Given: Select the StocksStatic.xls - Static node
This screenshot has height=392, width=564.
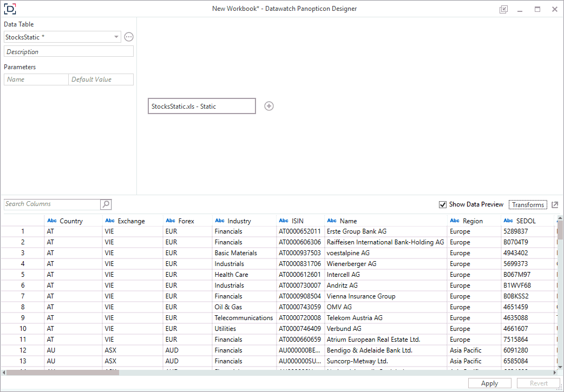Looking at the screenshot, I should click(x=201, y=107).
